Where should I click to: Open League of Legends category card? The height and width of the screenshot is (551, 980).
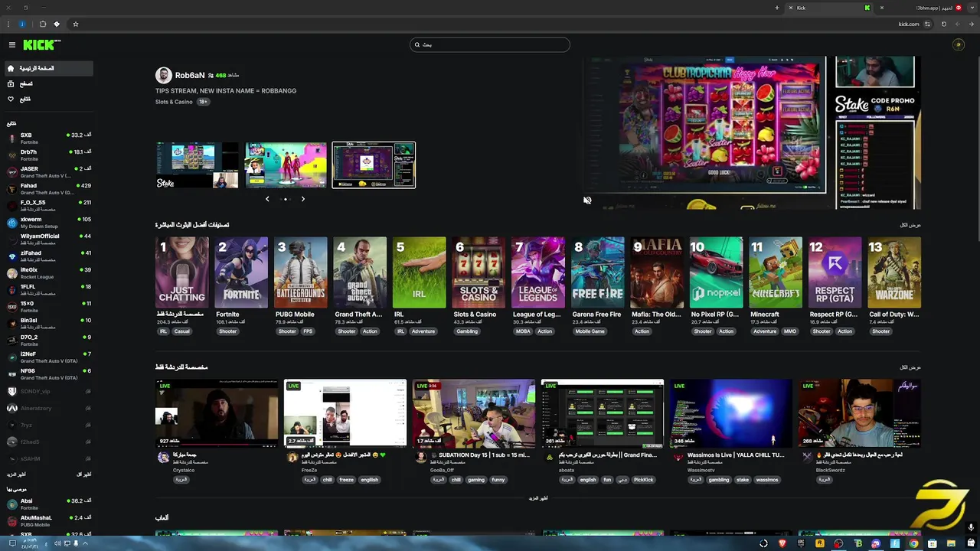click(x=538, y=272)
